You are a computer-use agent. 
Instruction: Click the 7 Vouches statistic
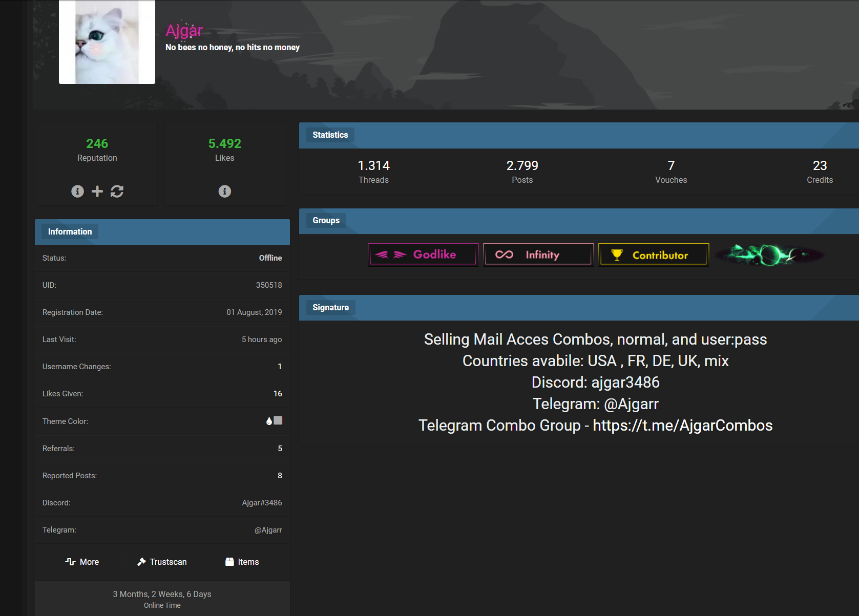tap(671, 172)
